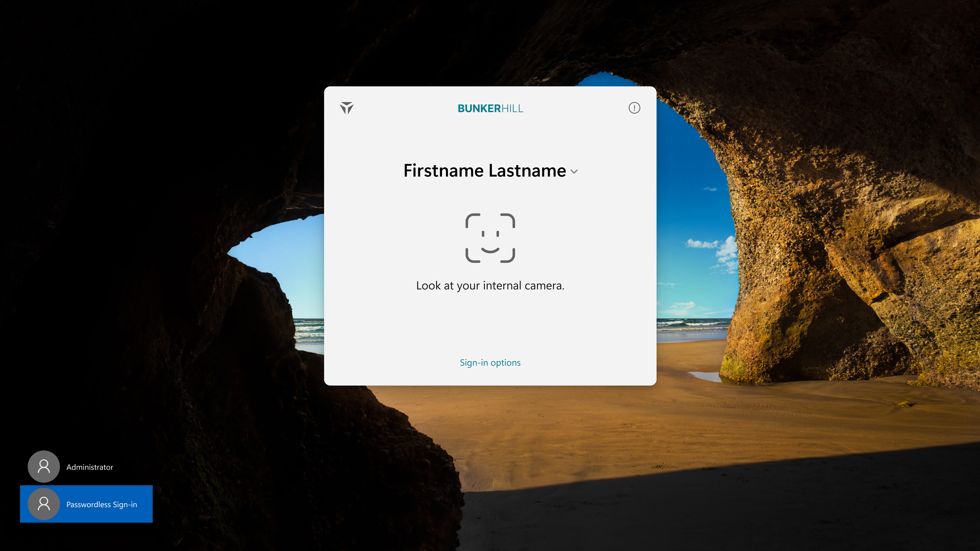Open the Firstname Lastname account selector
Image resolution: width=980 pixels, height=551 pixels.
(485, 171)
